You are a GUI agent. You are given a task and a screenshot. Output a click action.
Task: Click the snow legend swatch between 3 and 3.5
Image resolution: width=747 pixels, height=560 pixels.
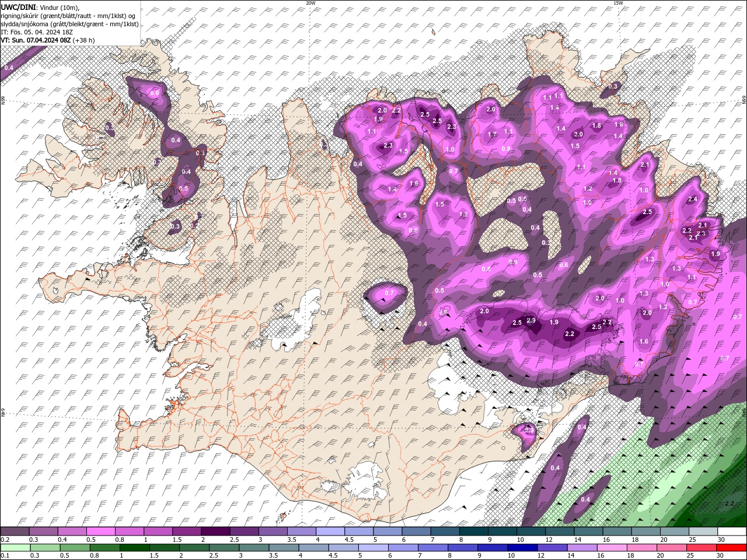[273, 531]
